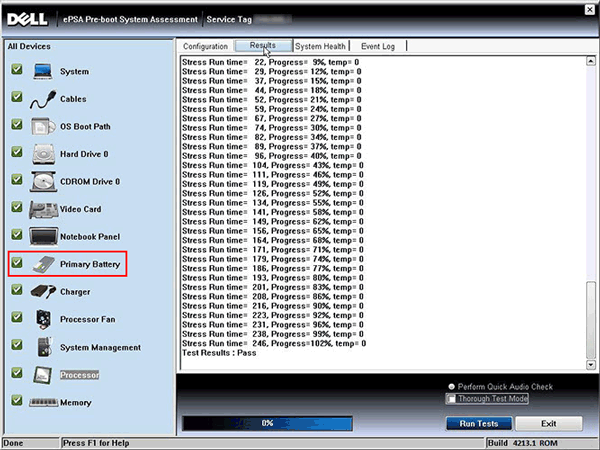Uncheck the System device checkbox

(16, 69)
